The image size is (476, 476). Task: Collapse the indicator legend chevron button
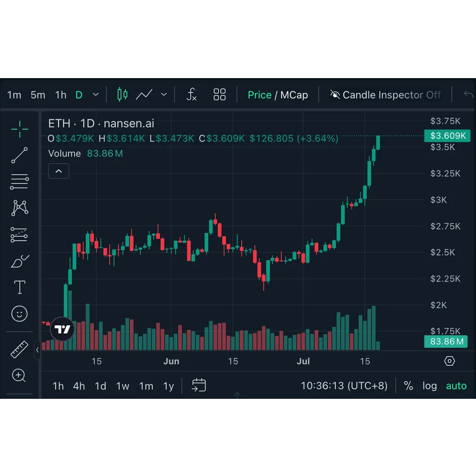[59, 171]
